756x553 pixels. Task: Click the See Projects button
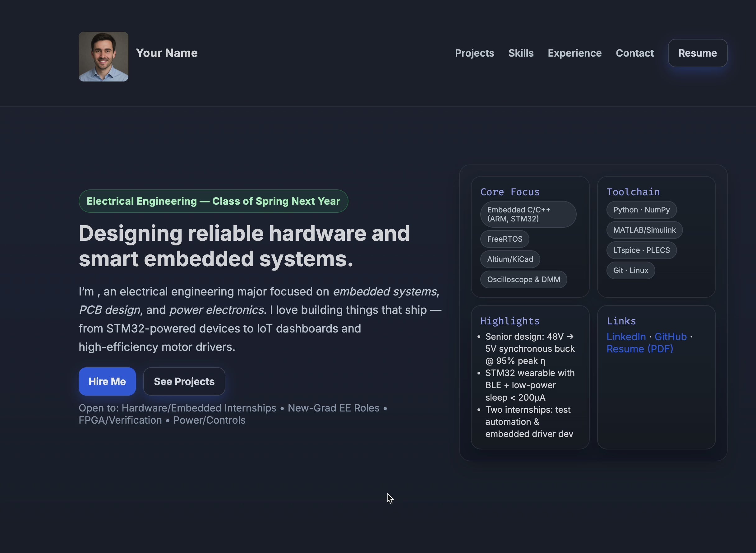coord(184,381)
